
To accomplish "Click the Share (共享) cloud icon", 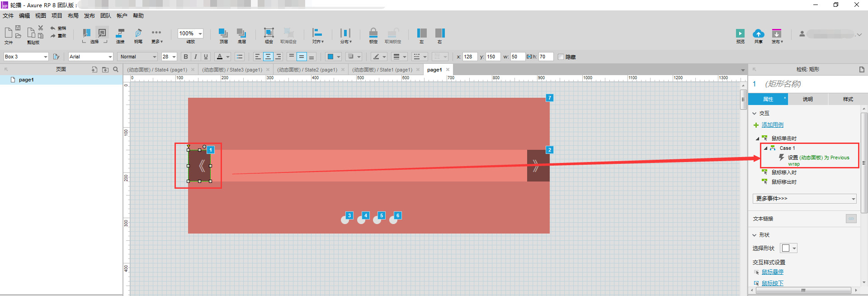I will click(758, 33).
